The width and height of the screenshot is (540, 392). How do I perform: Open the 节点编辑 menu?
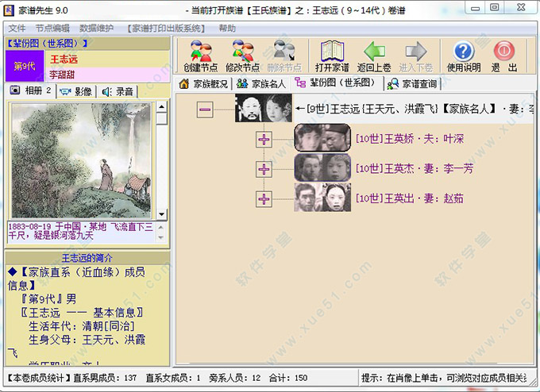pos(52,28)
